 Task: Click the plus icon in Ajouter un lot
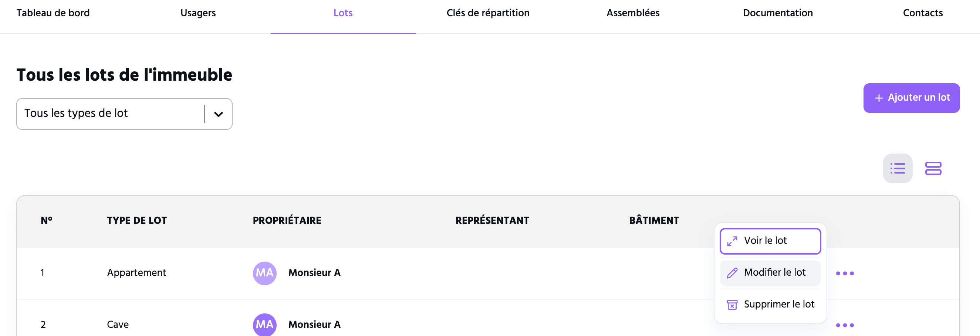click(879, 98)
